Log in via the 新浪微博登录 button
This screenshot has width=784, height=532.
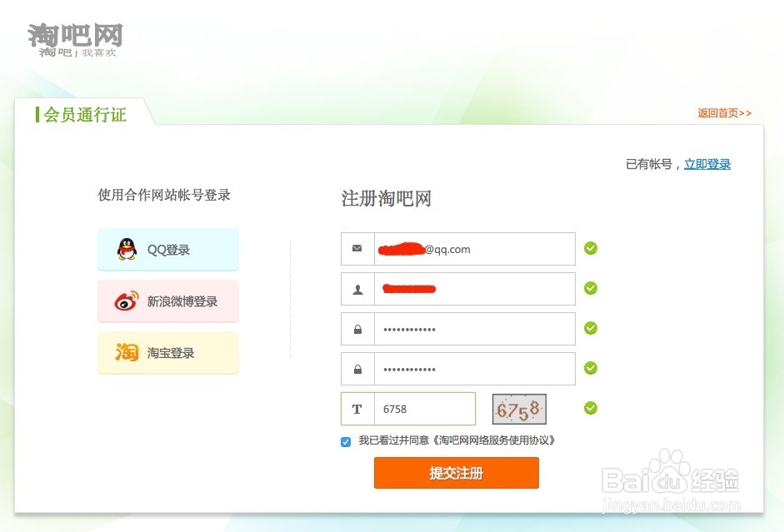coord(168,301)
